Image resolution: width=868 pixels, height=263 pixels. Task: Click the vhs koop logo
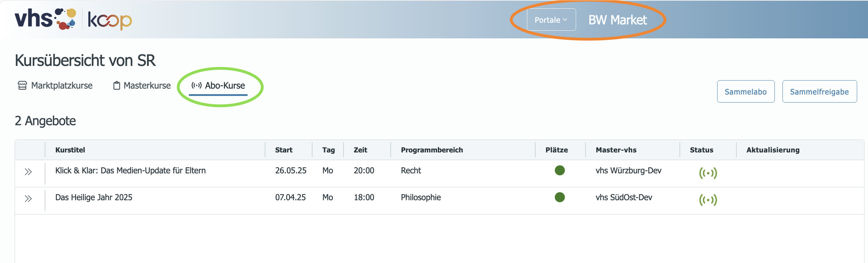click(73, 19)
